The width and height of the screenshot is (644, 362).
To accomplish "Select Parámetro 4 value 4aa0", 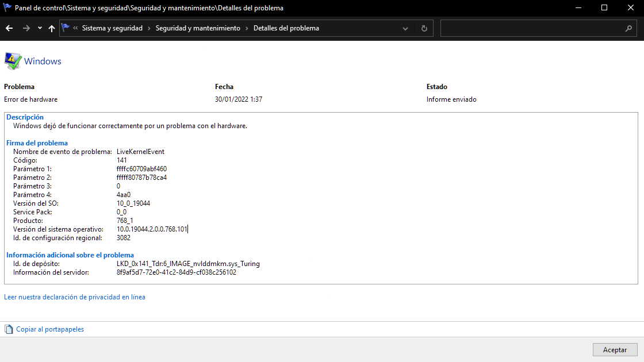I will tap(124, 195).
